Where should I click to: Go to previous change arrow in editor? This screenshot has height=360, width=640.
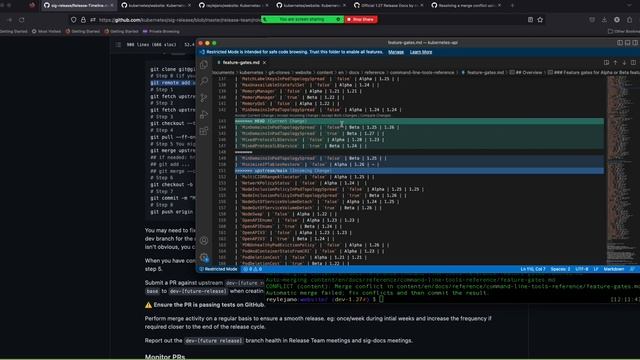coord(615,62)
